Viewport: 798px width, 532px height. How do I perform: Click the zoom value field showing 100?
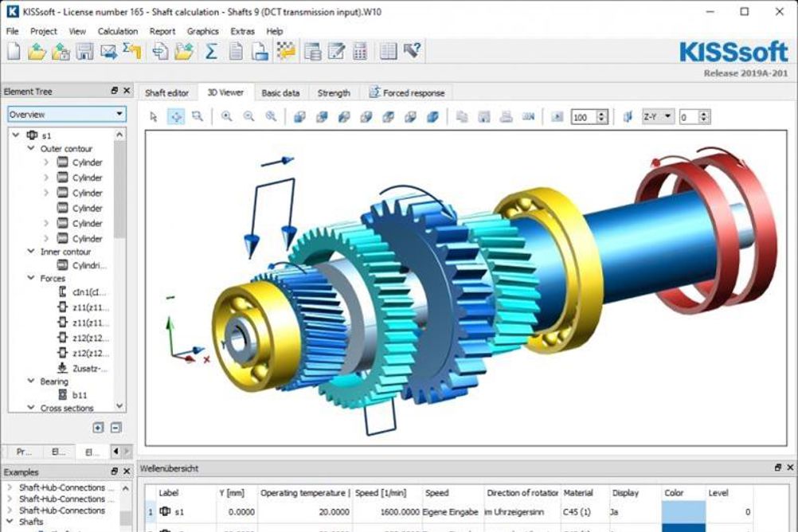584,117
